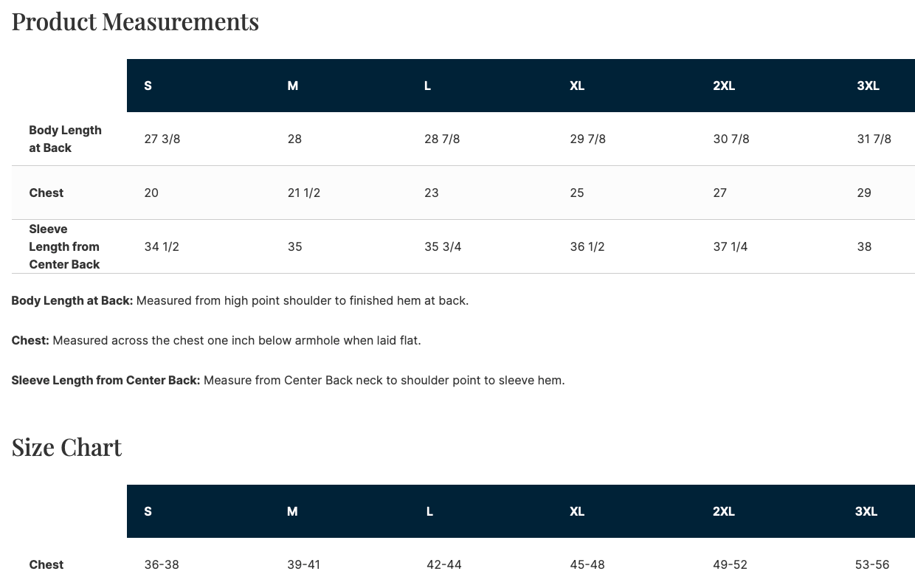915x588 pixels.
Task: Click 'Measured across the chest' description text
Action: 236,340
